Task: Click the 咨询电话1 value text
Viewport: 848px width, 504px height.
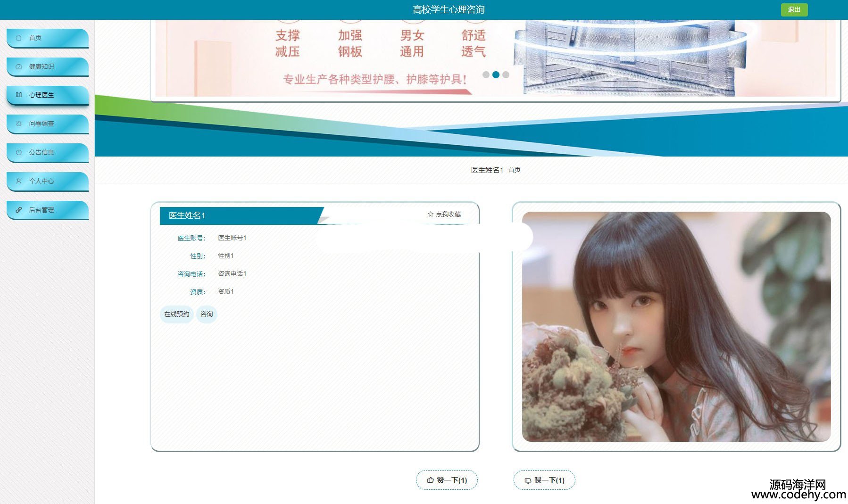Action: [232, 273]
